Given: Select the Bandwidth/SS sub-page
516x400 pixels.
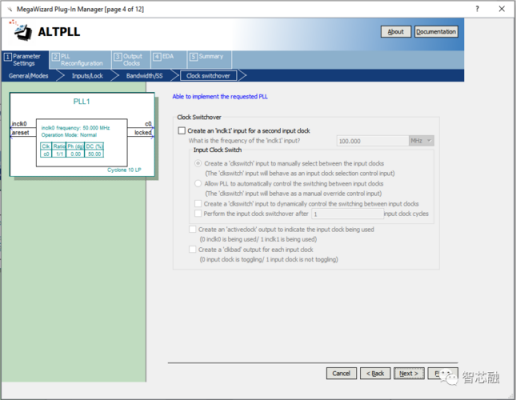Looking at the screenshot, I should [x=144, y=76].
